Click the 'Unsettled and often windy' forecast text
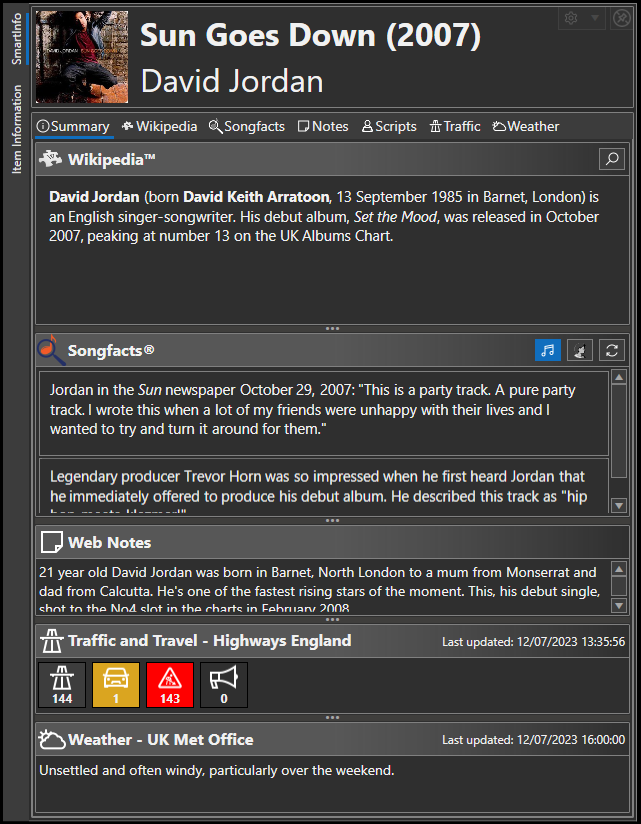 point(216,771)
